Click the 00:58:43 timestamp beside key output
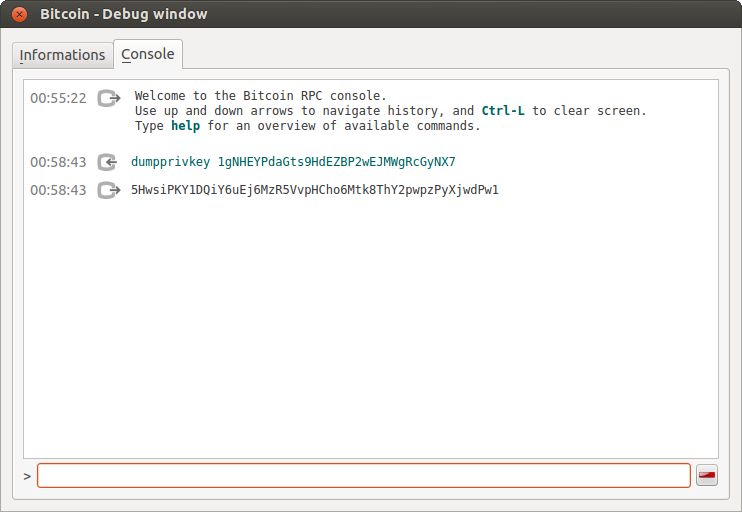The width and height of the screenshot is (742, 512). 58,190
